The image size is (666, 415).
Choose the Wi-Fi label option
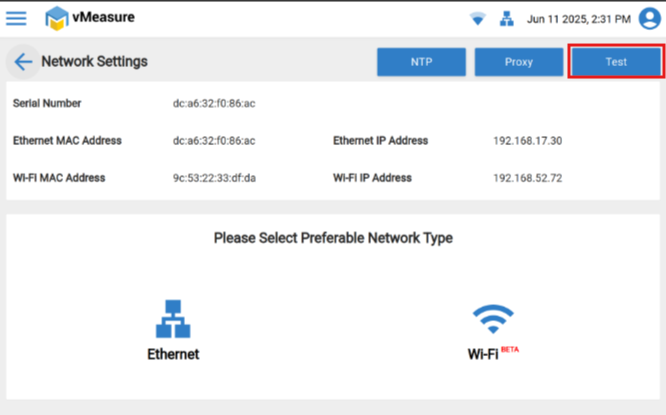[483, 354]
